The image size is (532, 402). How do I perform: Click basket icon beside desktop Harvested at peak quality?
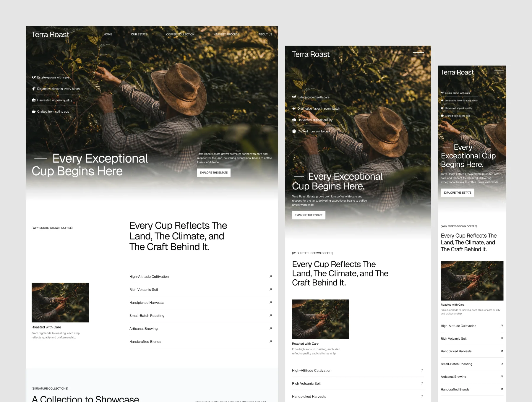point(34,100)
